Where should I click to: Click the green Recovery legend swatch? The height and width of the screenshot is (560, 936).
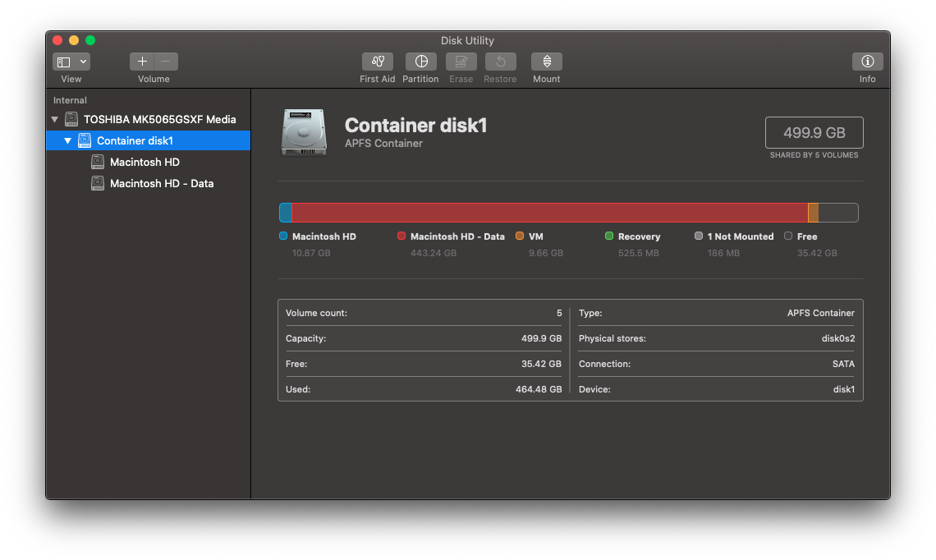pos(609,236)
